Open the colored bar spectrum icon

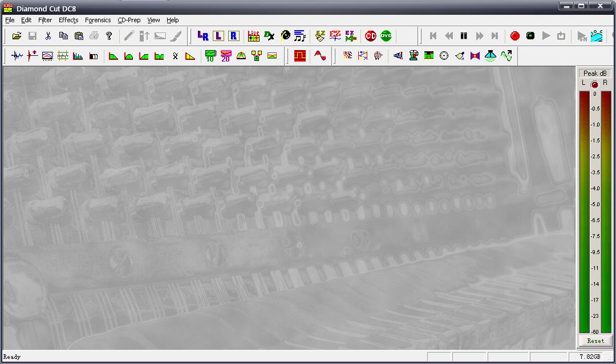tap(78, 56)
